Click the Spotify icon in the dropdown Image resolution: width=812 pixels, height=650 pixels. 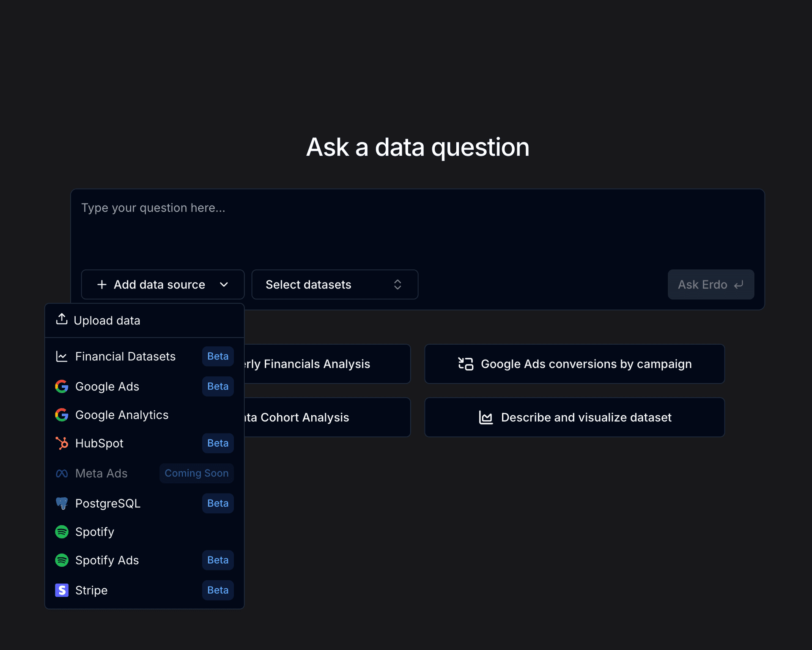tap(62, 532)
